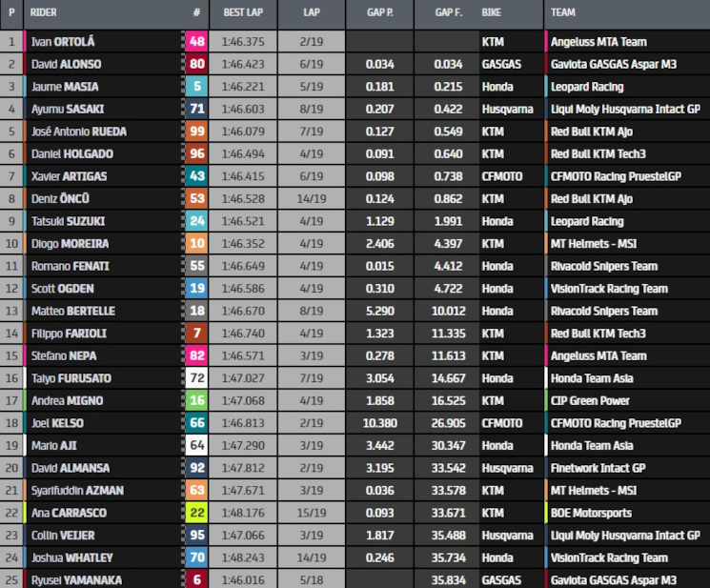Select rider Syarifuddin AZMAN
This screenshot has height=588, width=710.
pos(77,491)
